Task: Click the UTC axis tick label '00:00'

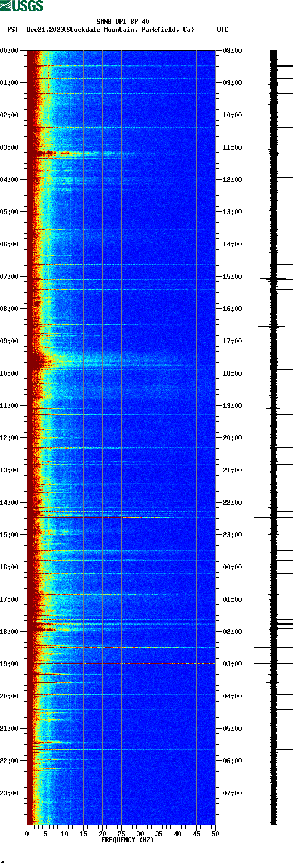Action: (x=232, y=567)
